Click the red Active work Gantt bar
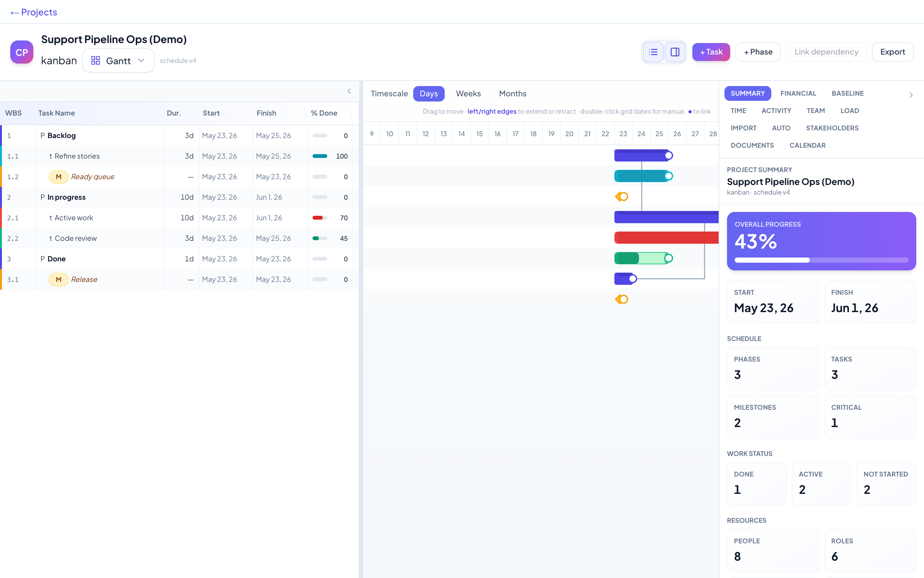Screen dimensions: 924x578 666,238
